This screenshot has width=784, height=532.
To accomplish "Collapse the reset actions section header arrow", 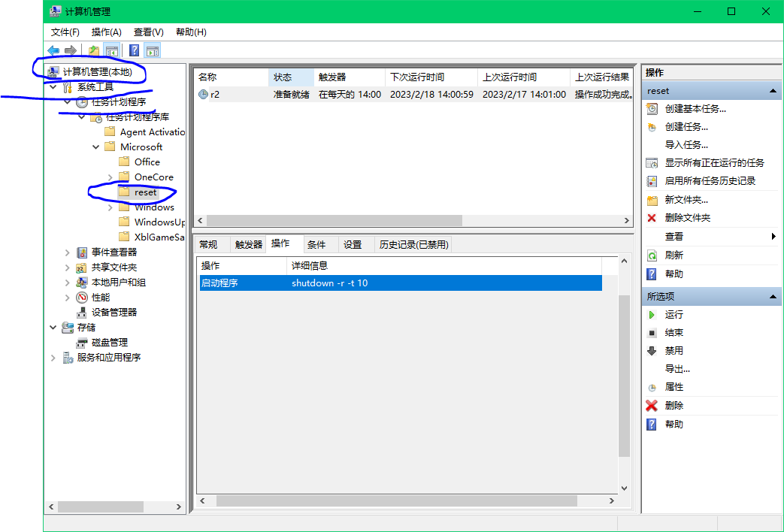I will coord(773,91).
